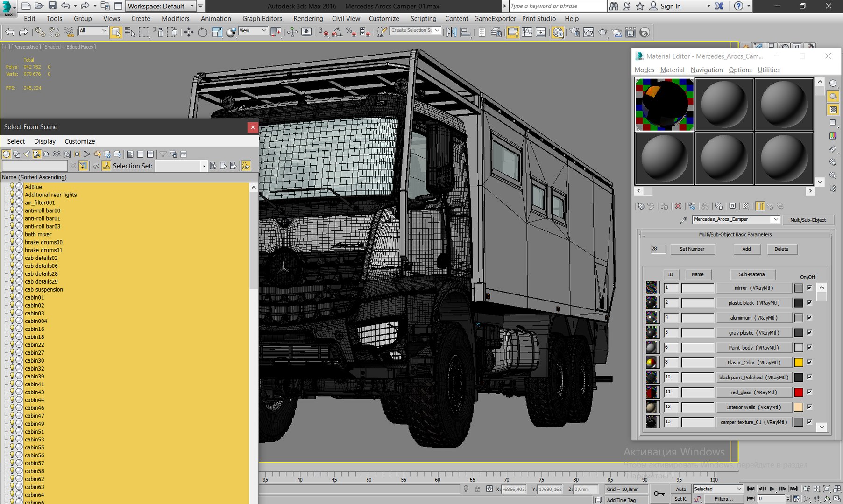The image size is (843, 504).
Task: Click the Undo arrow in main toolbar
Action: pos(10,32)
